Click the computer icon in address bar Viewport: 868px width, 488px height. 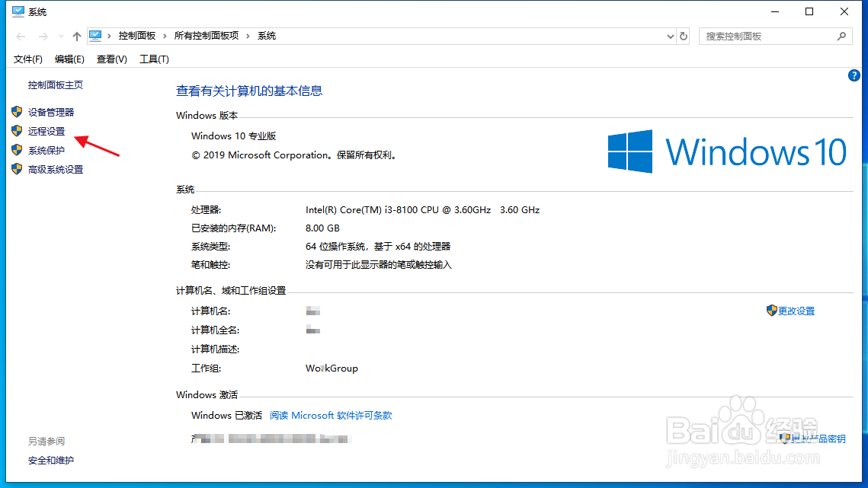click(x=95, y=36)
